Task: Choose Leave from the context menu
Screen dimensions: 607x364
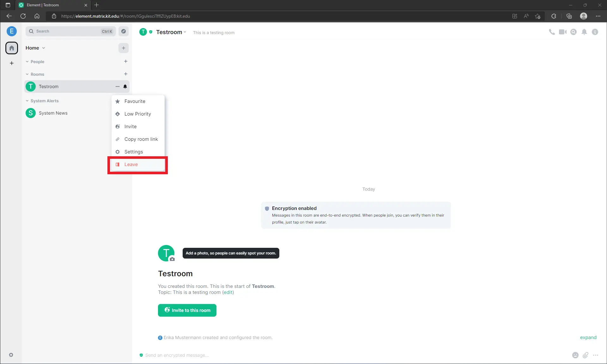Action: point(131,164)
